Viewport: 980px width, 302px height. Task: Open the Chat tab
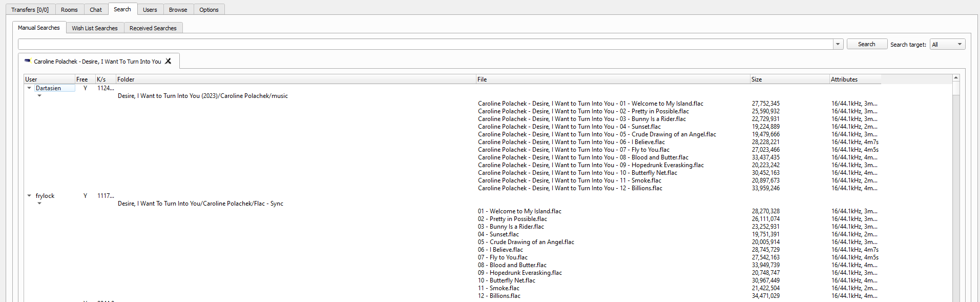point(96,9)
